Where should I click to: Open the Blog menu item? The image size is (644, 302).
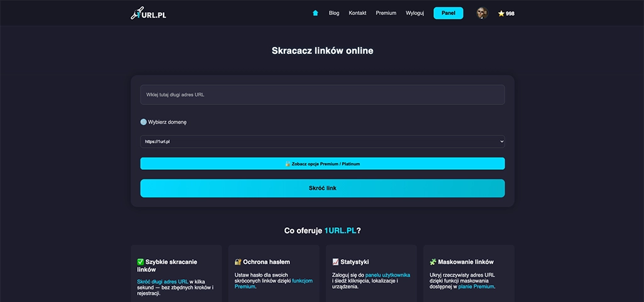point(334,13)
